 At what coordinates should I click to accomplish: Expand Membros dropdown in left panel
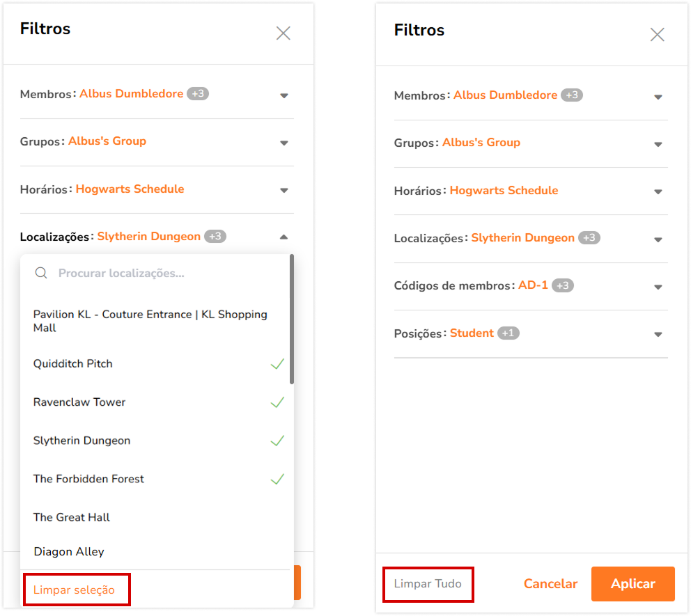tap(284, 95)
